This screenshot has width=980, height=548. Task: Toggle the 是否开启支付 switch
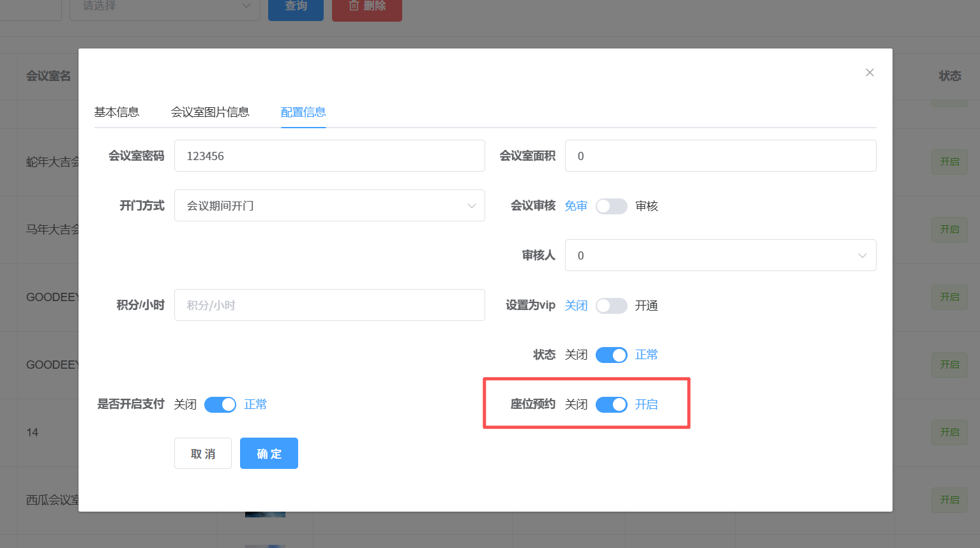(x=220, y=404)
